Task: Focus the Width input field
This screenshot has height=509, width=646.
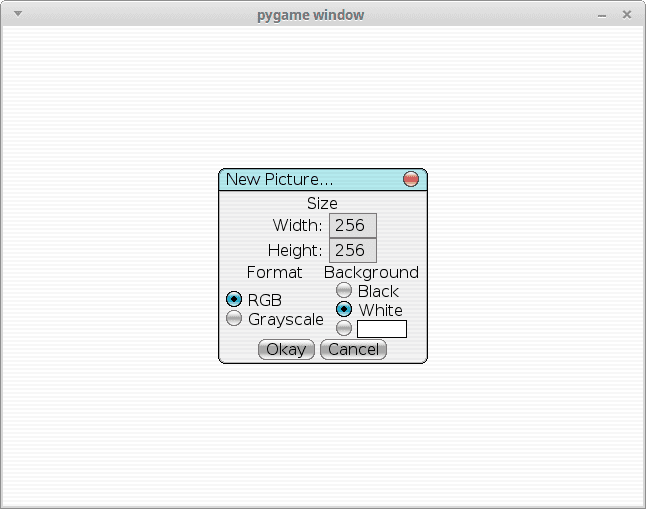Action: click(x=353, y=225)
